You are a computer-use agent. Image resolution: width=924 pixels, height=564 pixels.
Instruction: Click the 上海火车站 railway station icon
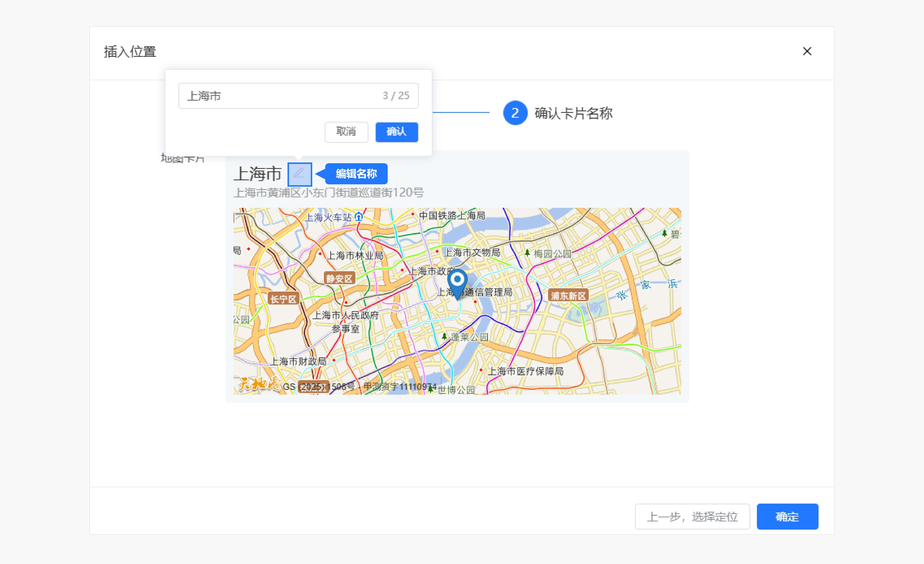(359, 217)
